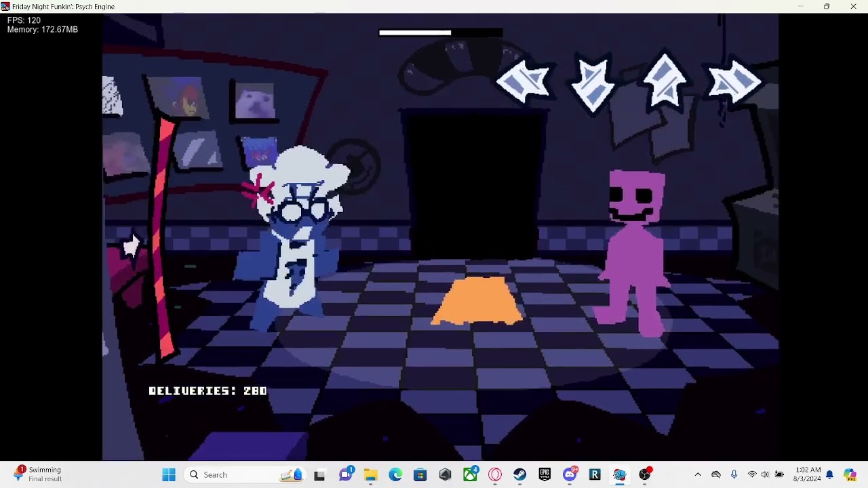Open File Explorer from the taskbar
This screenshot has height=488, width=868.
(x=370, y=474)
